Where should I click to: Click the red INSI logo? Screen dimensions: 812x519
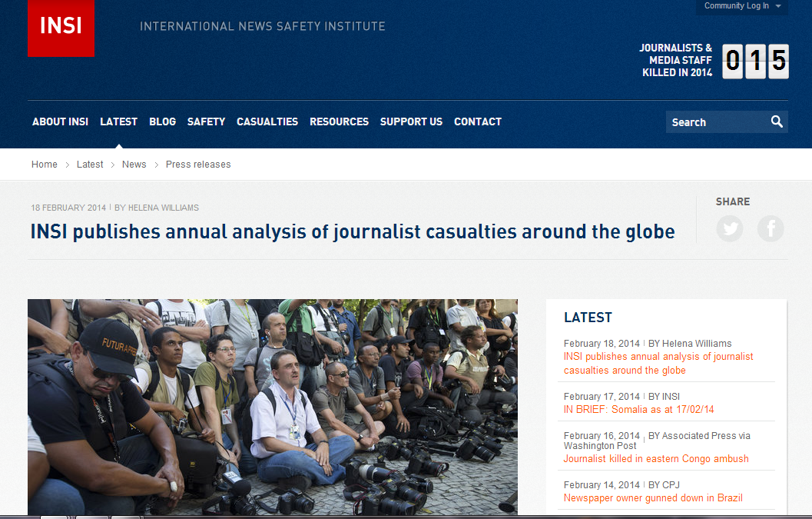pyautogui.click(x=61, y=27)
